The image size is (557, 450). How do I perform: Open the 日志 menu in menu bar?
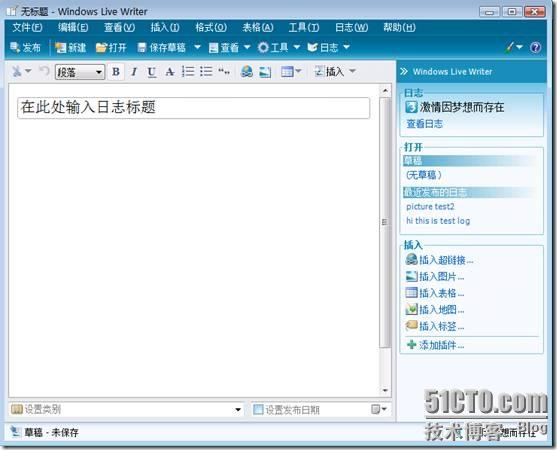point(351,27)
